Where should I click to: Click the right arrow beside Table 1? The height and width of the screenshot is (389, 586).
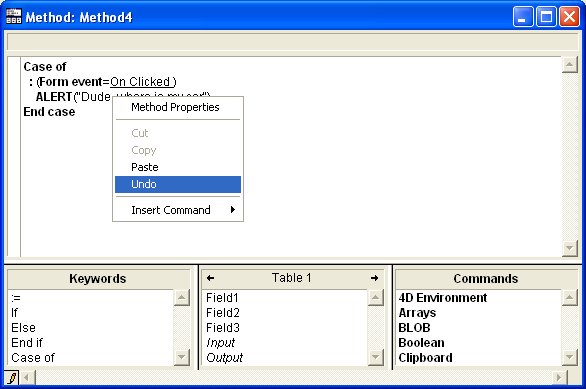pos(374,278)
